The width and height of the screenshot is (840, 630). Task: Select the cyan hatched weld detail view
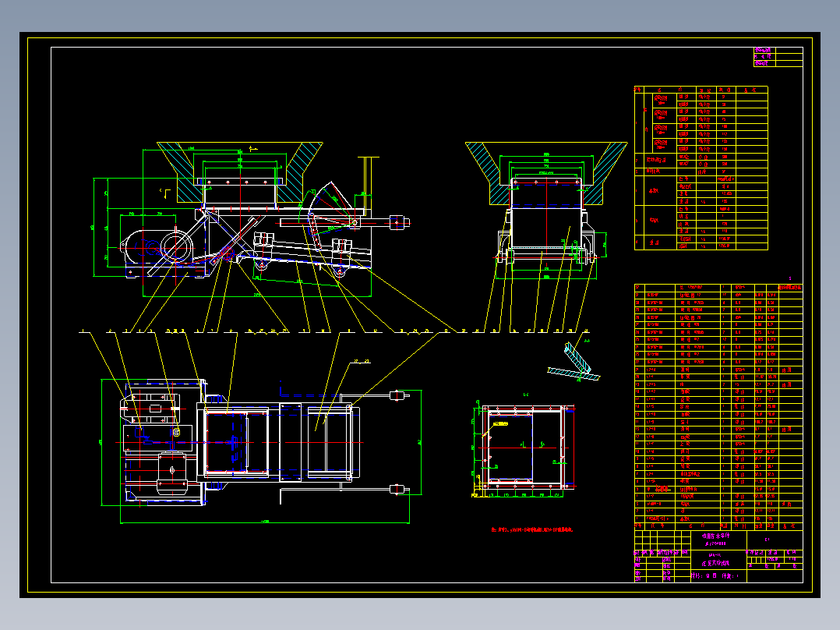(574, 363)
